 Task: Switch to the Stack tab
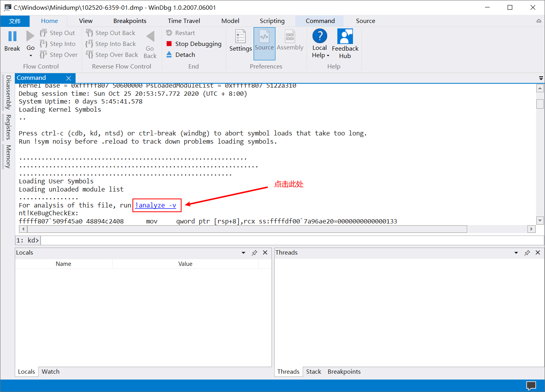(314, 372)
